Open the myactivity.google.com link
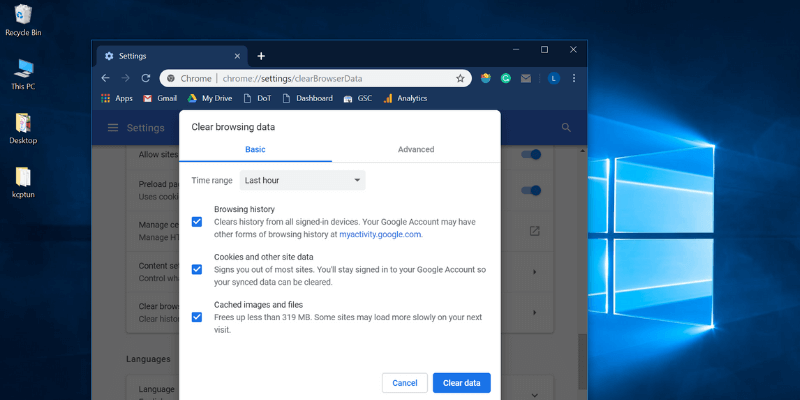 pyautogui.click(x=380, y=234)
